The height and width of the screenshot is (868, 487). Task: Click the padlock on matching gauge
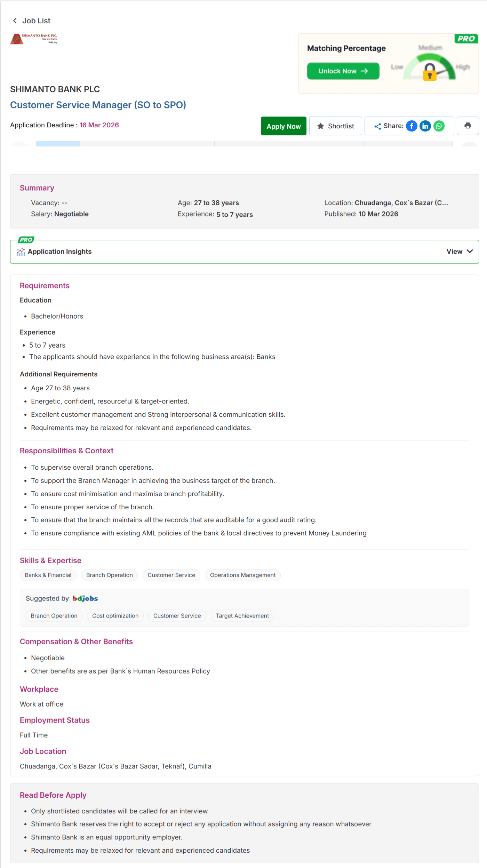click(x=430, y=72)
